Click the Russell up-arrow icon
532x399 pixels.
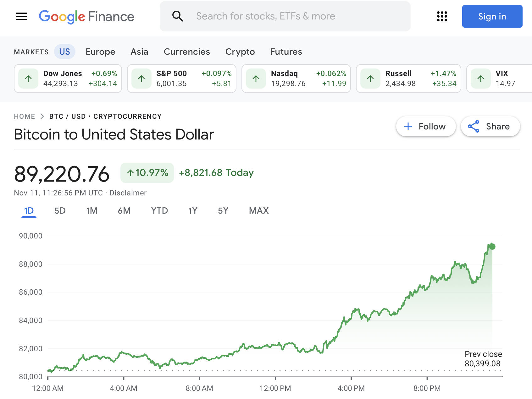point(370,79)
